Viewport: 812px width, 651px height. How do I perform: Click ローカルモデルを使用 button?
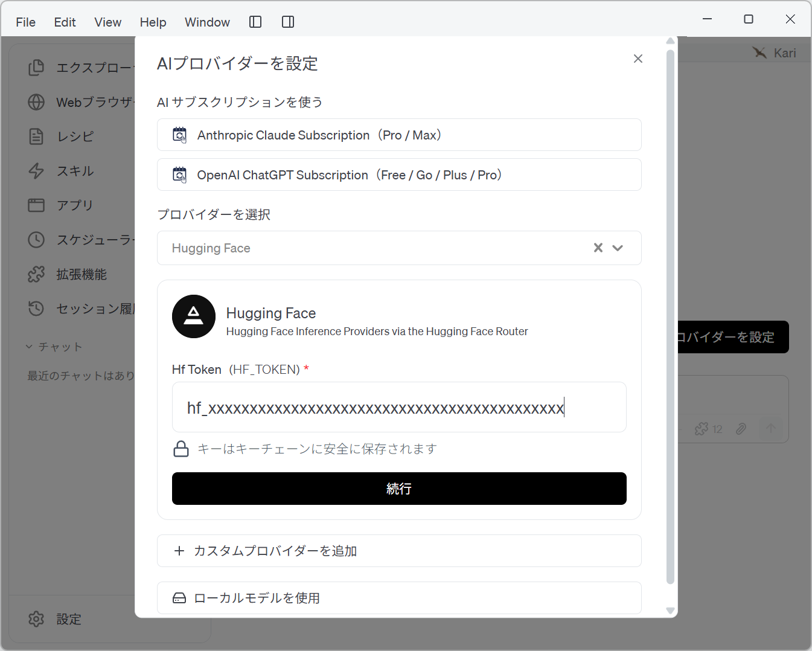tap(399, 598)
